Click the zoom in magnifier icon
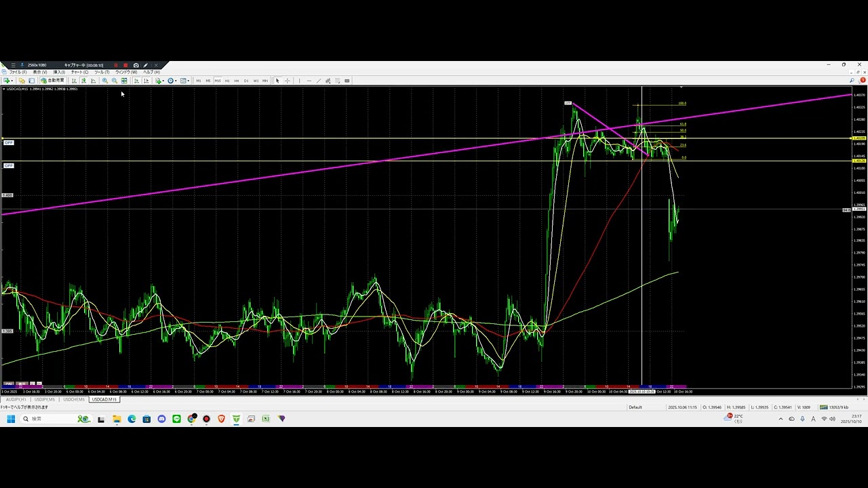 [x=104, y=81]
